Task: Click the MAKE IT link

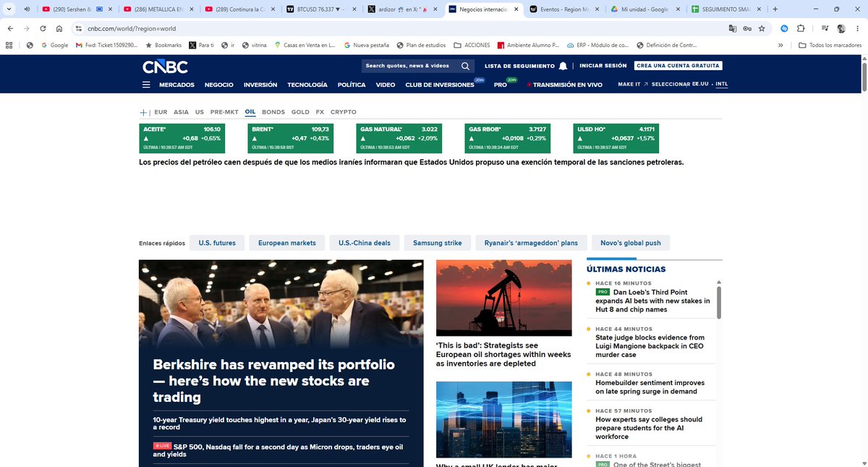Action: [629, 85]
